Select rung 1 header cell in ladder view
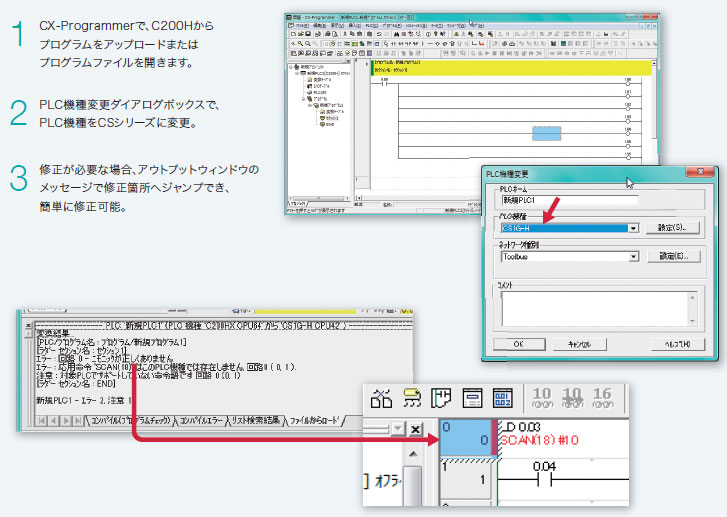 tap(467, 479)
